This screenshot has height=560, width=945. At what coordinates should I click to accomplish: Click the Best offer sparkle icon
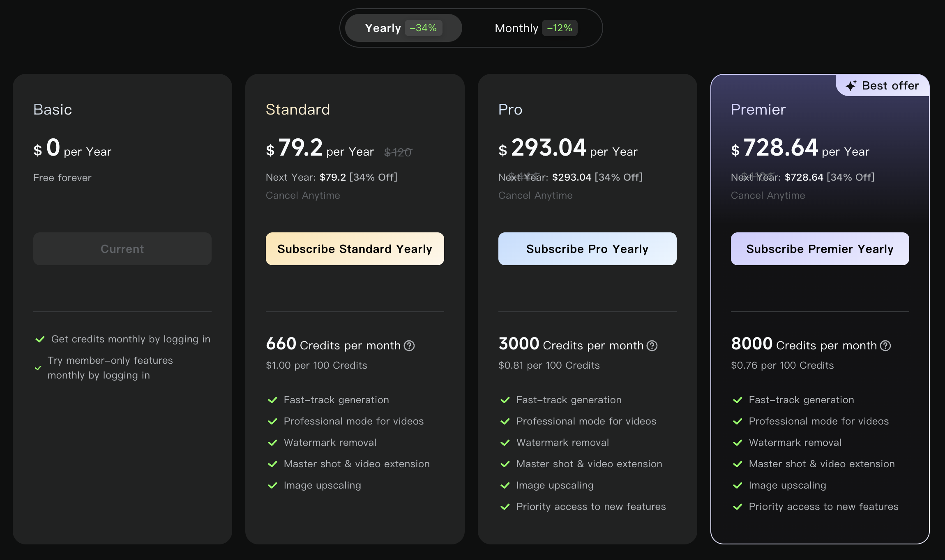coord(851,85)
